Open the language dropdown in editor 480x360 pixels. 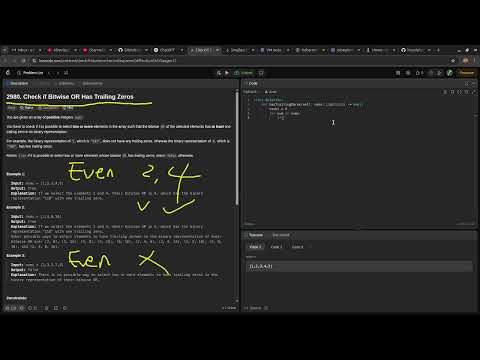[251, 92]
